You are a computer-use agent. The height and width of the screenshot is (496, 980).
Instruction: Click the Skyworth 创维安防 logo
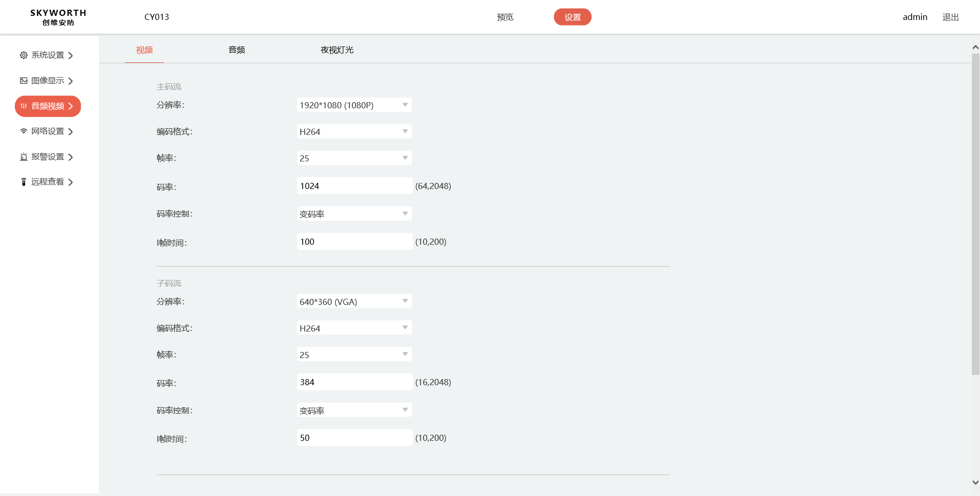[58, 17]
